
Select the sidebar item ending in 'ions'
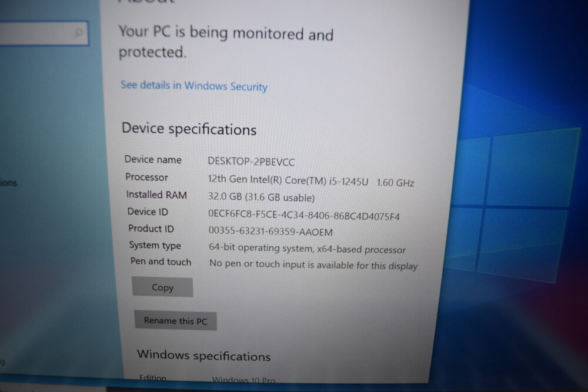click(x=8, y=183)
